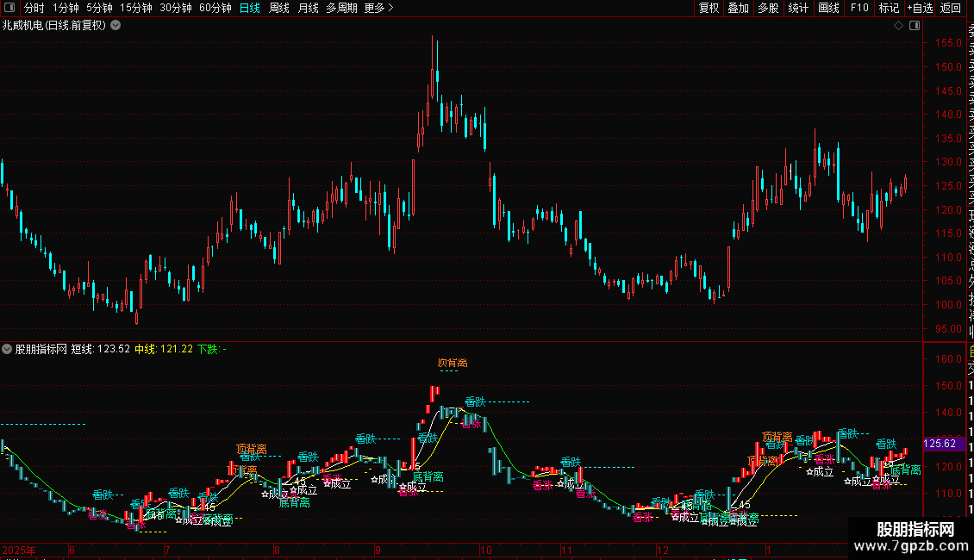
Task: Open the 统计 statistics tool
Action: [x=798, y=8]
